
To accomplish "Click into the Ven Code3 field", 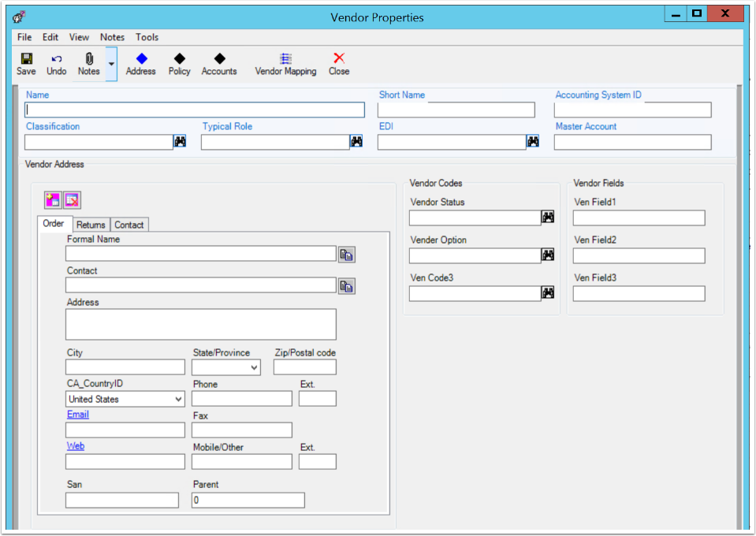I will (x=475, y=293).
